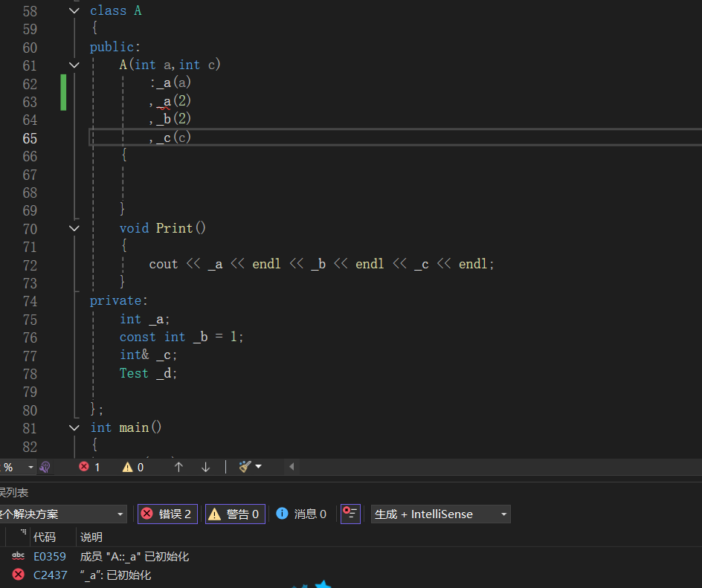The height and width of the screenshot is (588, 702).
Task: Select the C2437 red error icon
Action: pyautogui.click(x=19, y=575)
